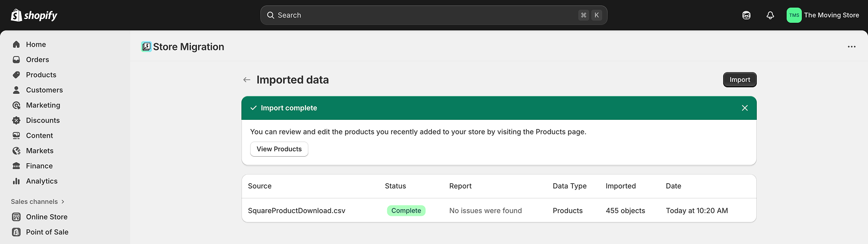868x244 pixels.
Task: Expand Sales channels chevron
Action: tap(63, 202)
